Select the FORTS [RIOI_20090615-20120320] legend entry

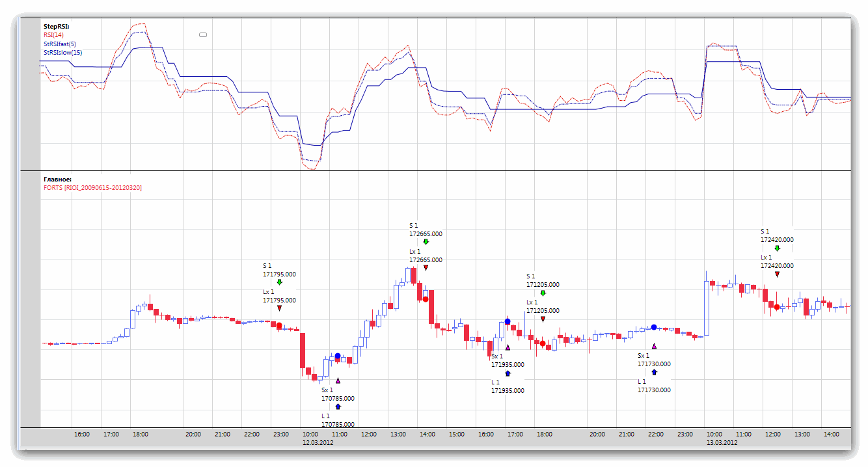[92, 187]
